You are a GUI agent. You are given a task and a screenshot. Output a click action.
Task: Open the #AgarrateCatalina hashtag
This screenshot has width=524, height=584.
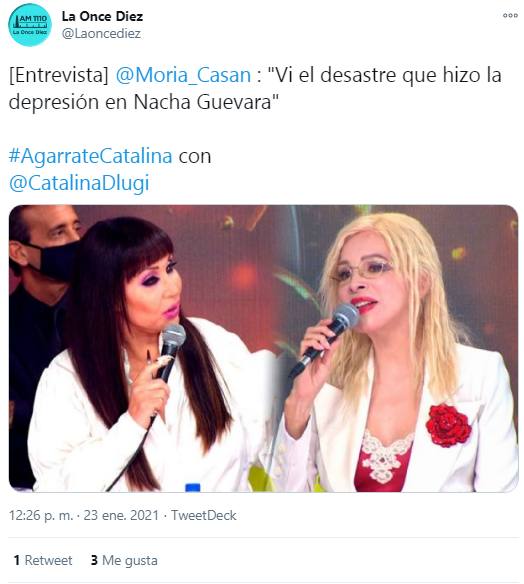(x=90, y=156)
